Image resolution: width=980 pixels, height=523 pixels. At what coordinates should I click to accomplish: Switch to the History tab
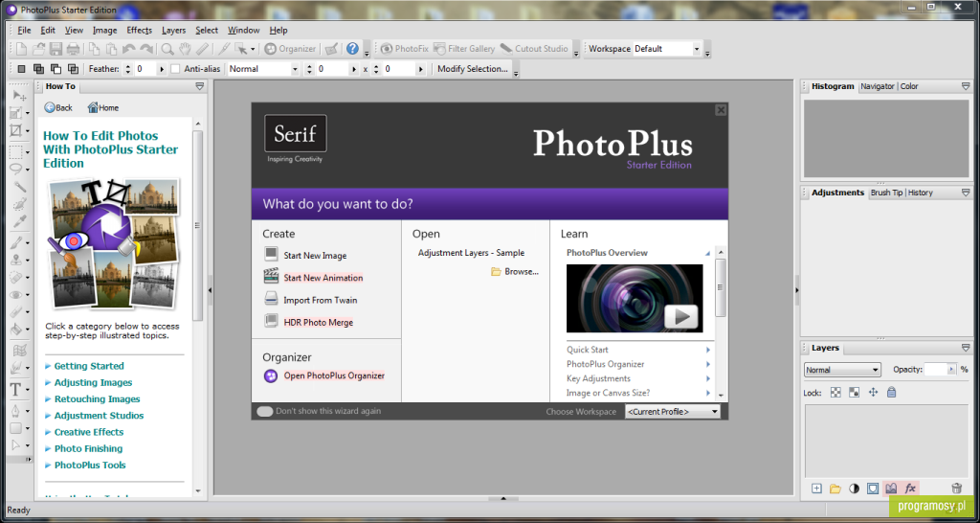pyautogui.click(x=921, y=193)
